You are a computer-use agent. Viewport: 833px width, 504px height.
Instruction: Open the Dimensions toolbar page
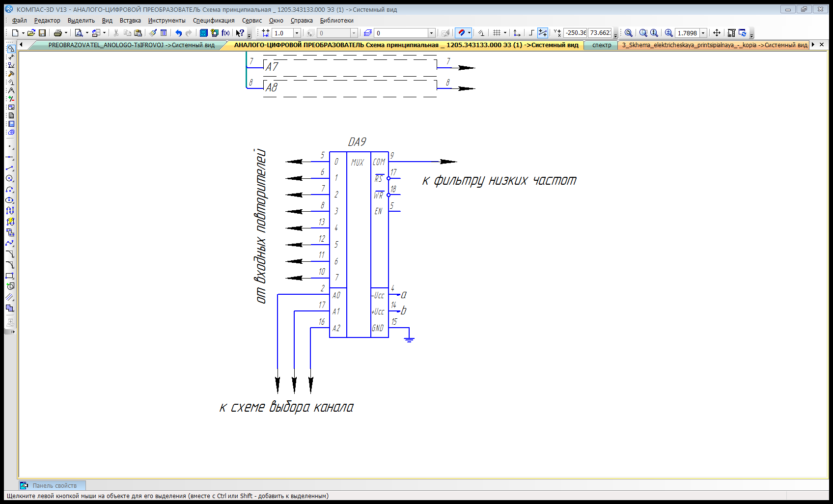(10, 57)
